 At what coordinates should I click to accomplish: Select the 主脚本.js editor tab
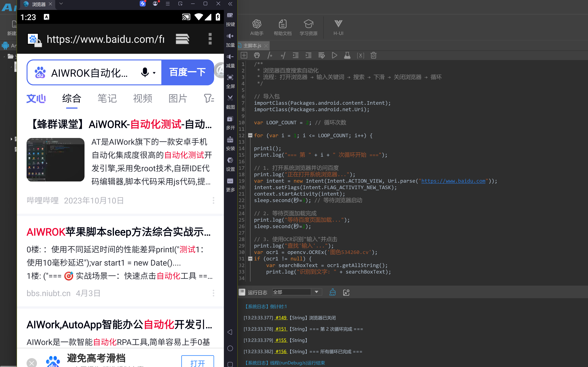[x=252, y=45]
